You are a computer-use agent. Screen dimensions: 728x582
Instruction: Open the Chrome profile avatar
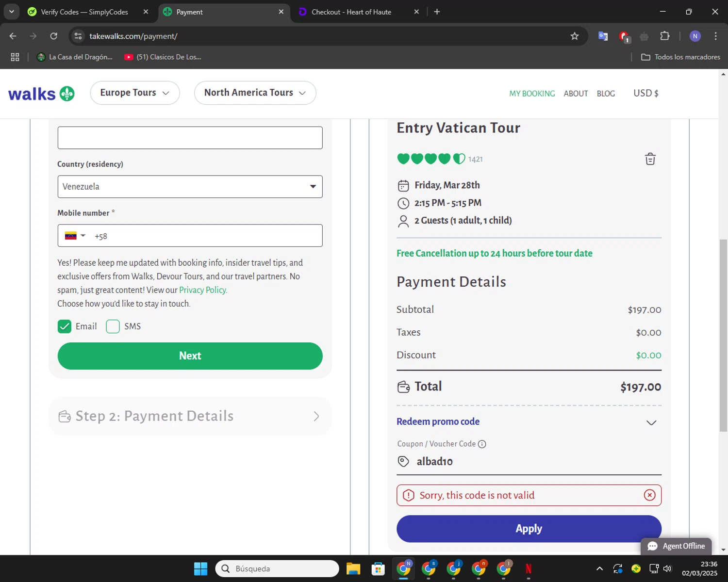(x=695, y=36)
